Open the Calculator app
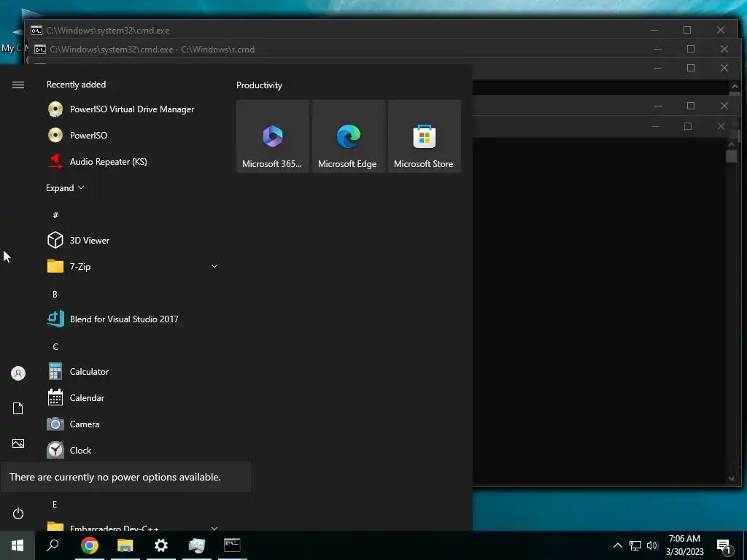The image size is (747, 560). click(132, 371)
